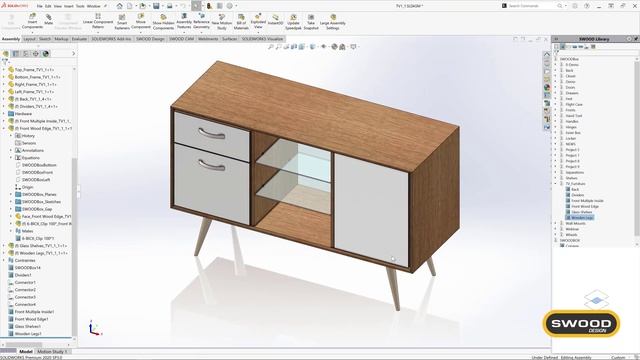Screen dimensions: 640x360
Task: Click the Zoom to Fit icon in view toolbar
Action: [x=271, y=47]
